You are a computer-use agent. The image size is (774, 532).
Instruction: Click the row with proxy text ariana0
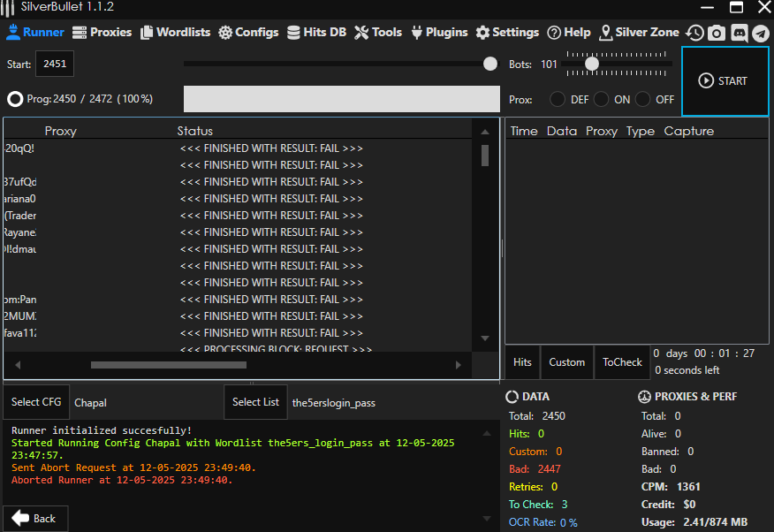coord(237,199)
